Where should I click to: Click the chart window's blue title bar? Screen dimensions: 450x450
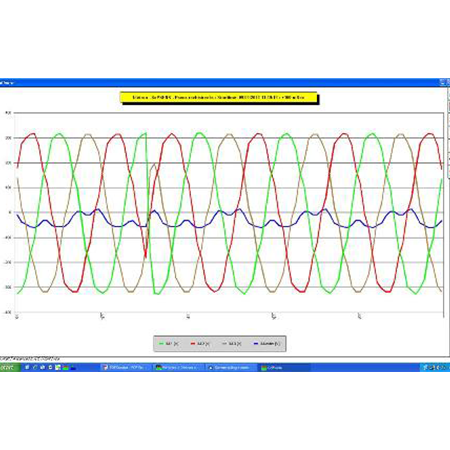click(220, 82)
